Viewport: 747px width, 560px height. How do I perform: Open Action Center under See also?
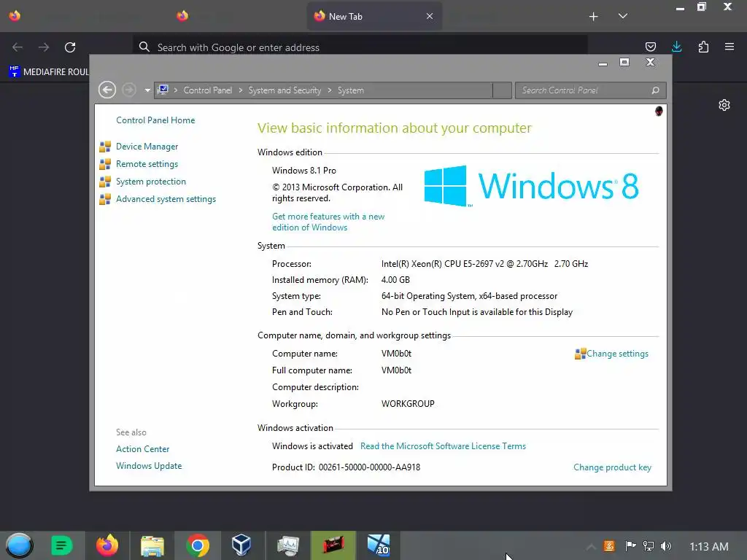pyautogui.click(x=142, y=449)
